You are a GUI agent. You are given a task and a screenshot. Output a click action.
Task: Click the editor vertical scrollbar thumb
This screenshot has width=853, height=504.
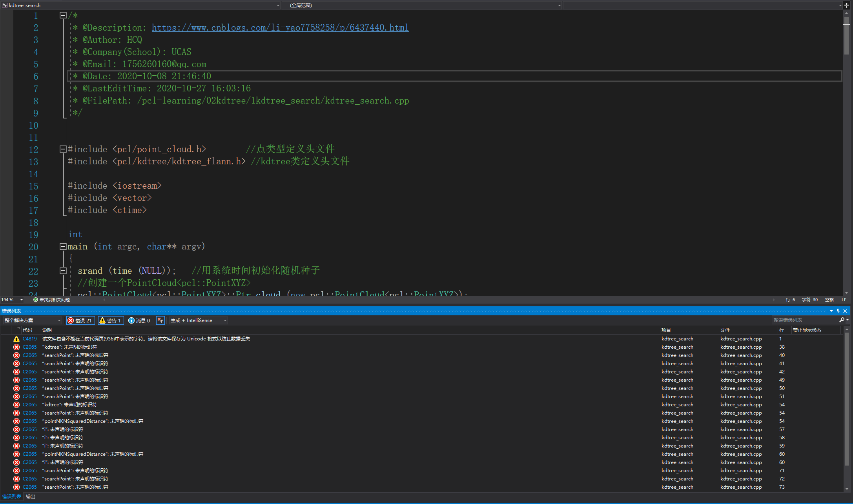click(847, 35)
